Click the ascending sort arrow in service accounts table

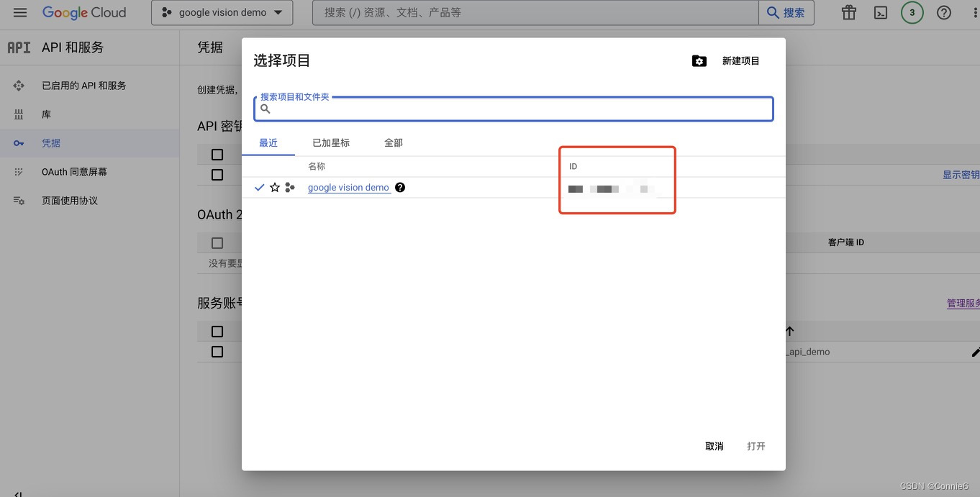click(789, 331)
